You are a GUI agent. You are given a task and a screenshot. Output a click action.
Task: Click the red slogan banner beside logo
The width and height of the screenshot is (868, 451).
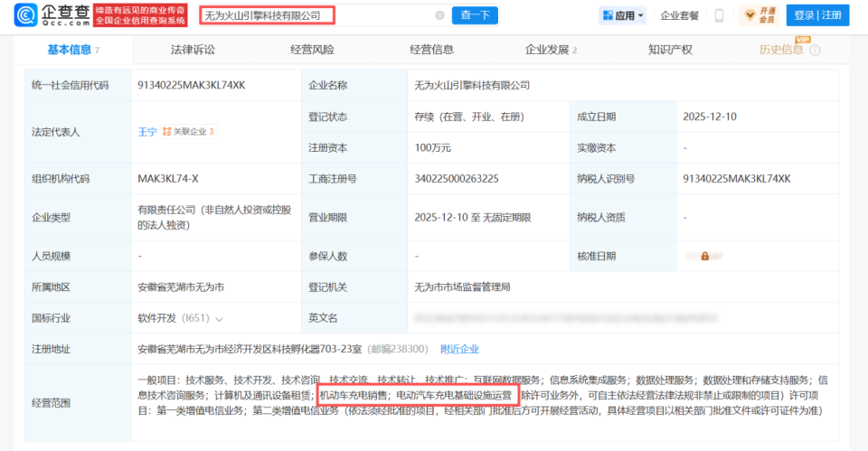click(140, 15)
